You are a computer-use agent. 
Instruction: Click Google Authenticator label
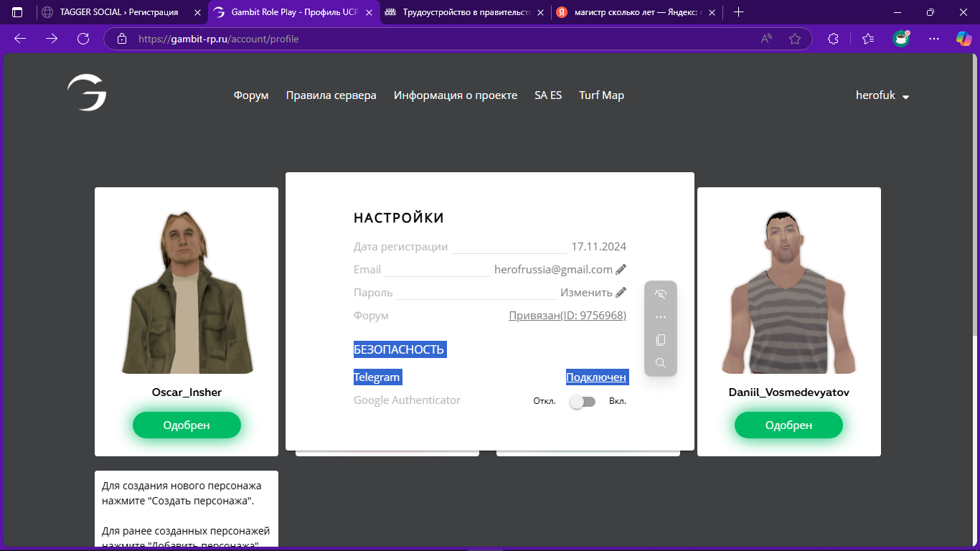[407, 400]
